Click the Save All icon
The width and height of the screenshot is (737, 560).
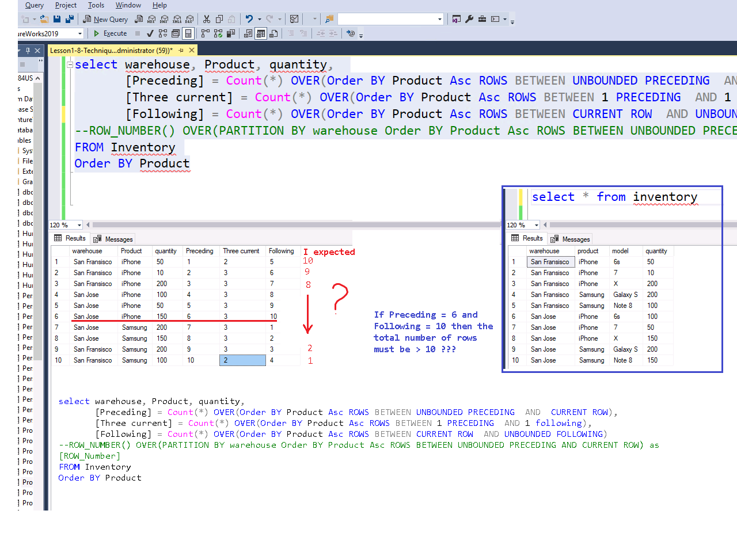69,19
